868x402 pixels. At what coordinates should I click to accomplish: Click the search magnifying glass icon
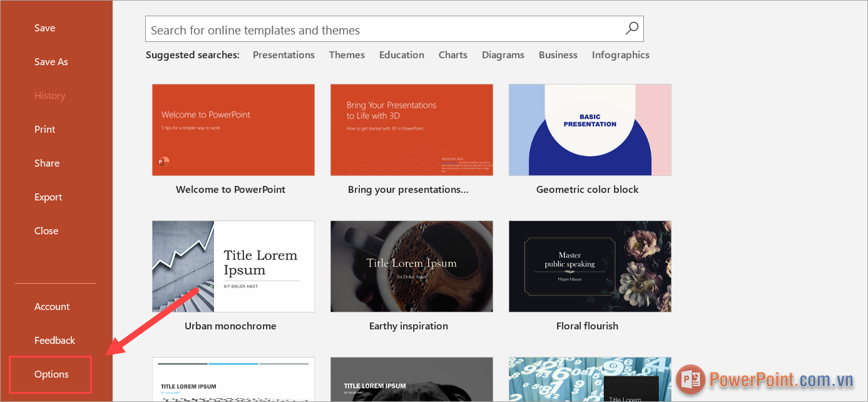click(631, 28)
